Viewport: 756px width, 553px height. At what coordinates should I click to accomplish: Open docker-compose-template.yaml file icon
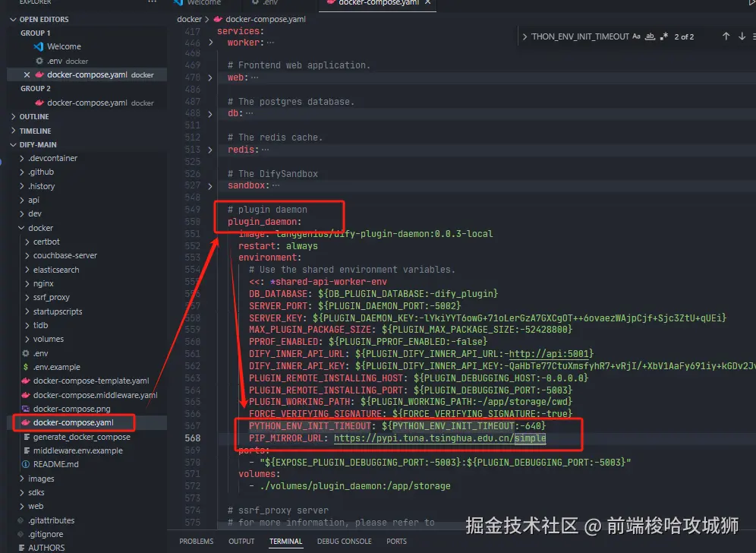[x=26, y=381]
